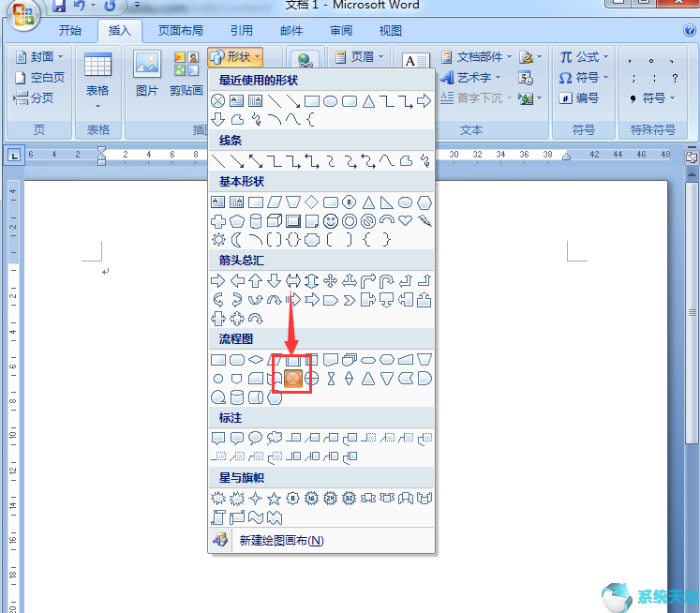This screenshot has height=613, width=700.
Task: Select the oval callout shape
Action: tap(256, 438)
